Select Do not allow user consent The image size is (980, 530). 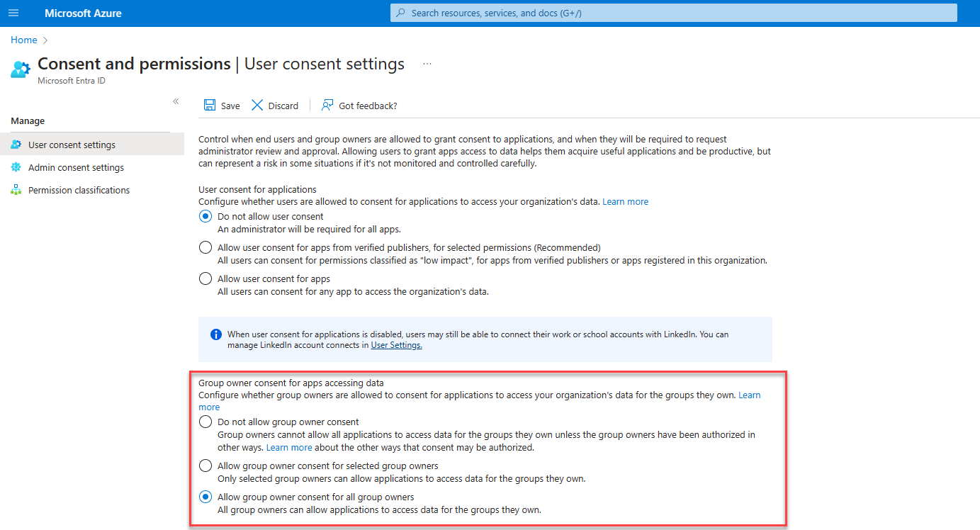205,216
